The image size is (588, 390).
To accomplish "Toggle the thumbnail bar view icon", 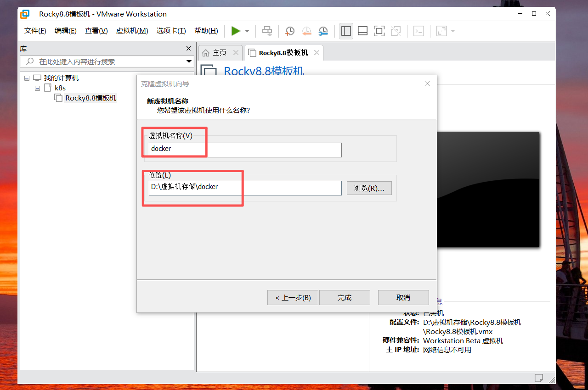I will coord(362,31).
